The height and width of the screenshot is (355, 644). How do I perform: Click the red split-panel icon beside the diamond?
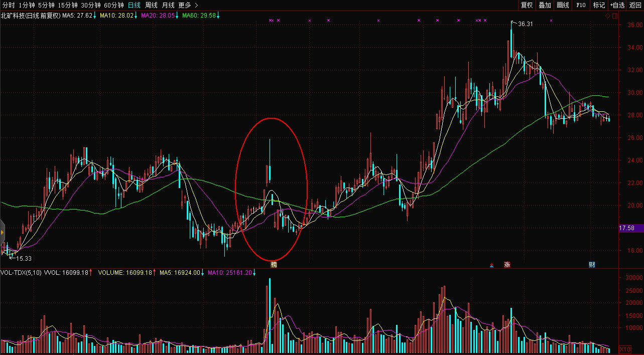coord(613,16)
